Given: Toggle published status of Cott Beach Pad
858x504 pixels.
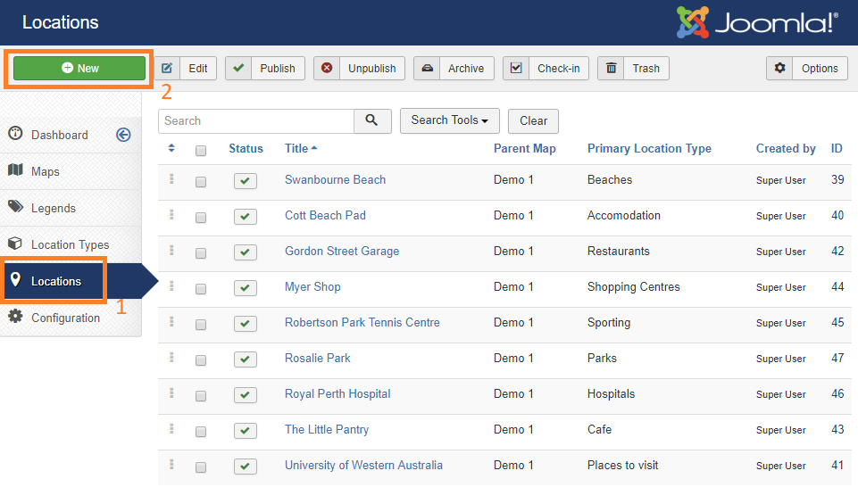Looking at the screenshot, I should 246,217.
